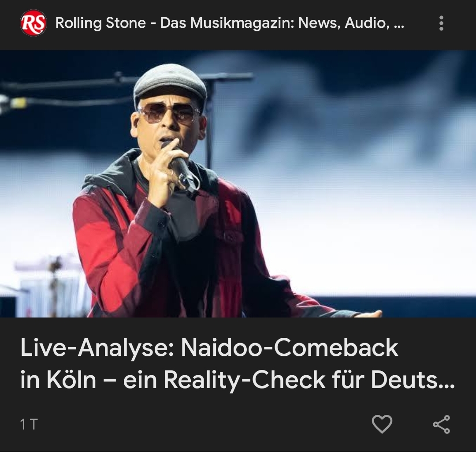The width and height of the screenshot is (476, 452).
Task: Tap the share icon
Action: [x=441, y=424]
